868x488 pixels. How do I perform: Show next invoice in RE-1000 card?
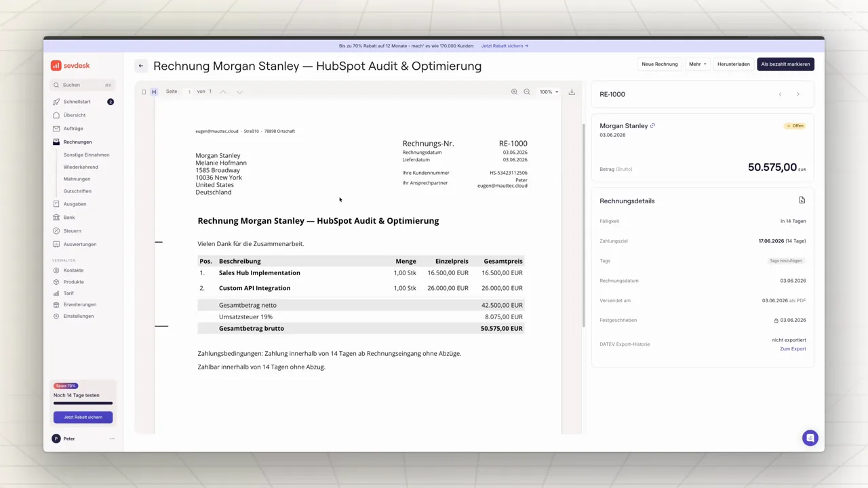pyautogui.click(x=797, y=94)
